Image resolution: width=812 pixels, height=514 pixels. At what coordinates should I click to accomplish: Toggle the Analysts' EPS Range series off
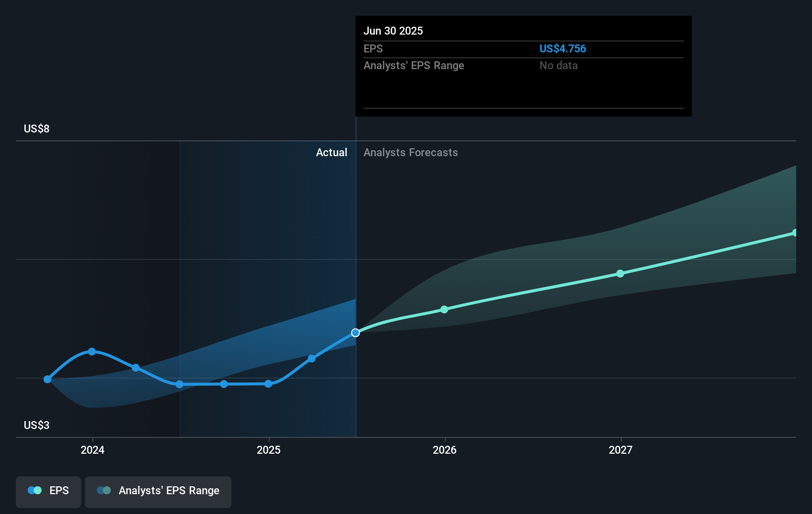click(x=158, y=490)
